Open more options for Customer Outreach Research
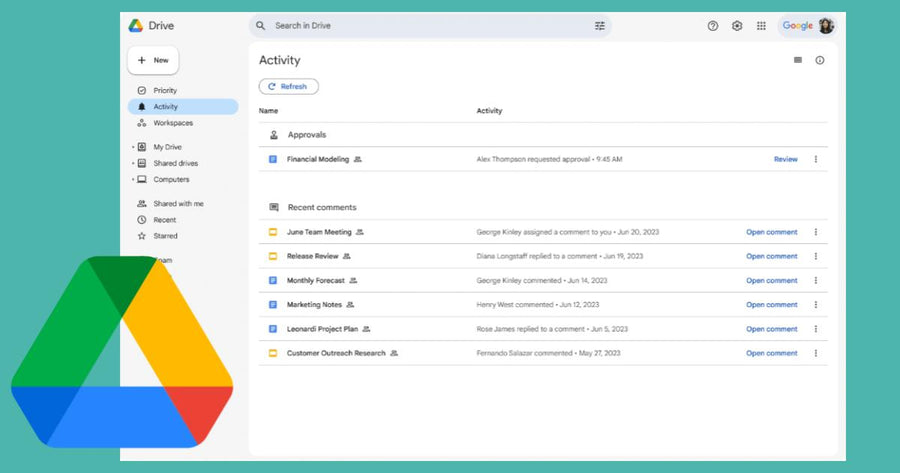The image size is (900, 473). (x=816, y=353)
